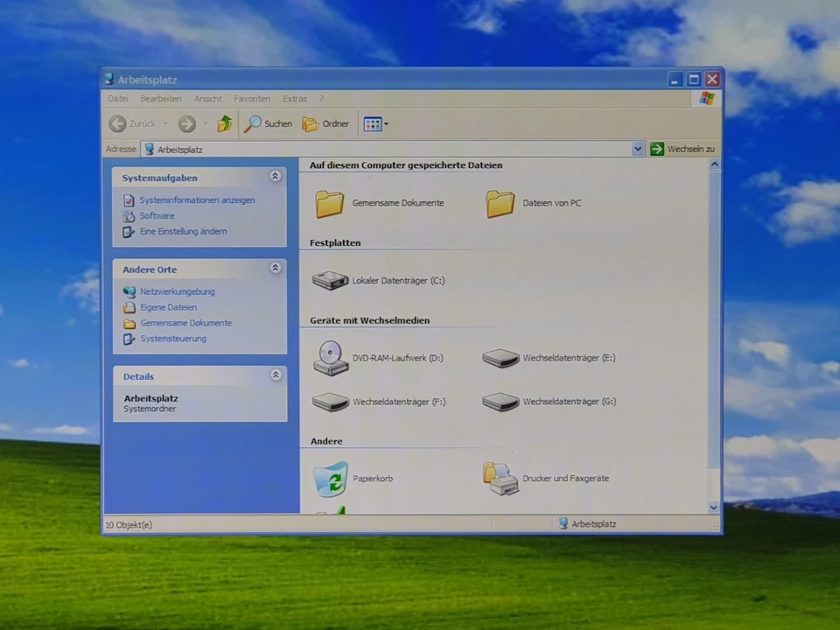Open the forward history dropdown arrow

tap(205, 123)
